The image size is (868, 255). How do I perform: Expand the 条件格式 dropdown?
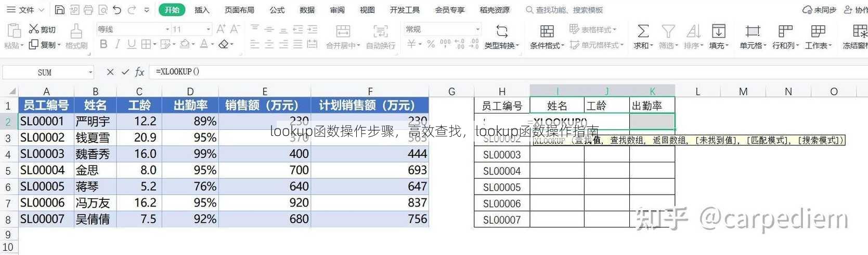563,46
